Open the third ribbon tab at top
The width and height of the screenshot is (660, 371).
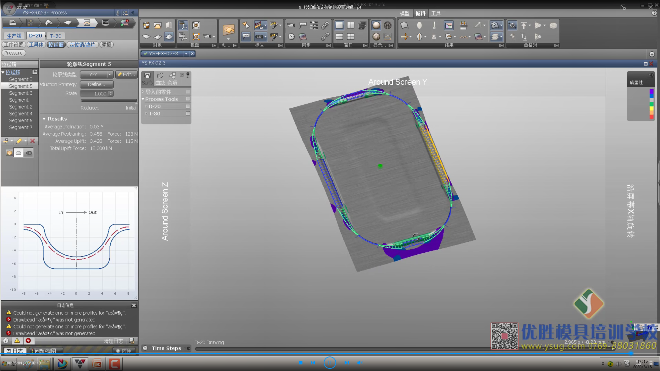(436, 13)
